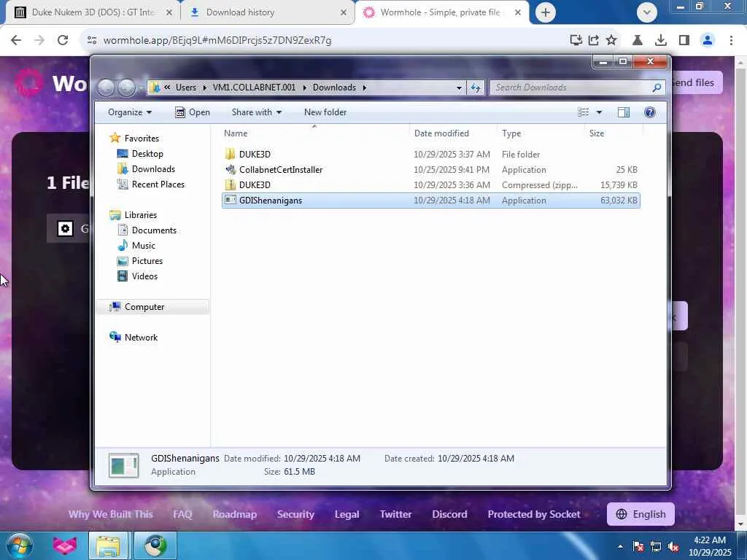This screenshot has width=747, height=560.
Task: Open Explorer help icon
Action: point(649,112)
